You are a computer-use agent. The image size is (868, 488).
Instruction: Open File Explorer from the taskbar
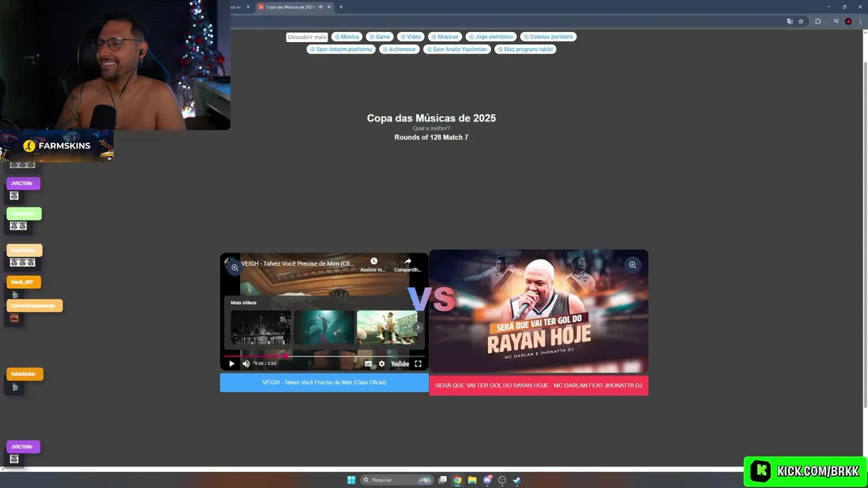pyautogui.click(x=472, y=480)
